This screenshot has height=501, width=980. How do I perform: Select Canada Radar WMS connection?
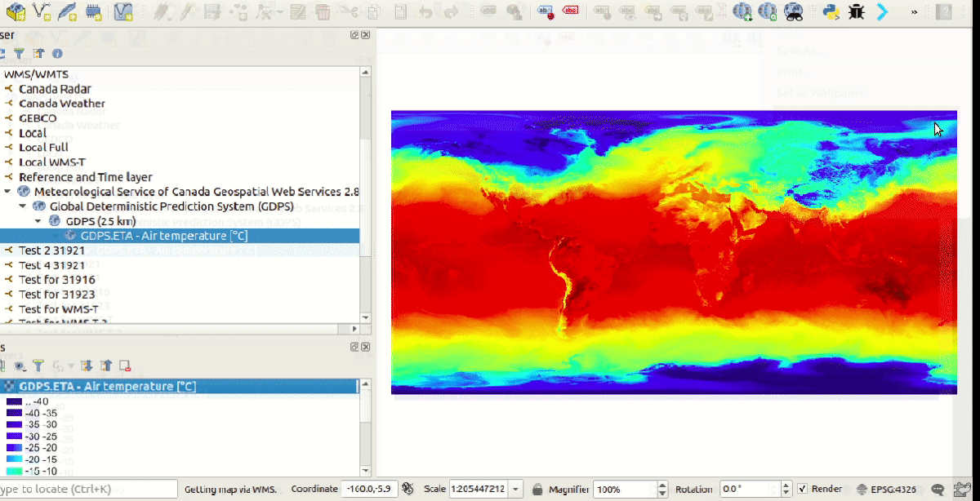coord(55,89)
